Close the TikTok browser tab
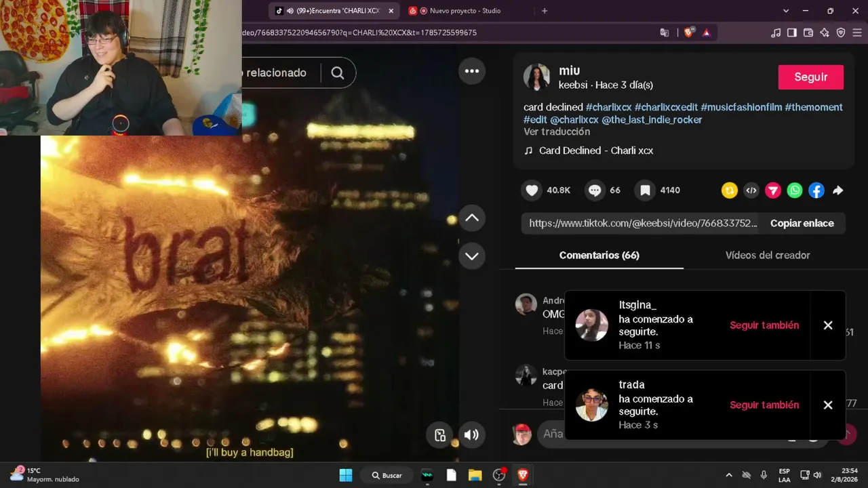This screenshot has width=868, height=488. click(391, 11)
